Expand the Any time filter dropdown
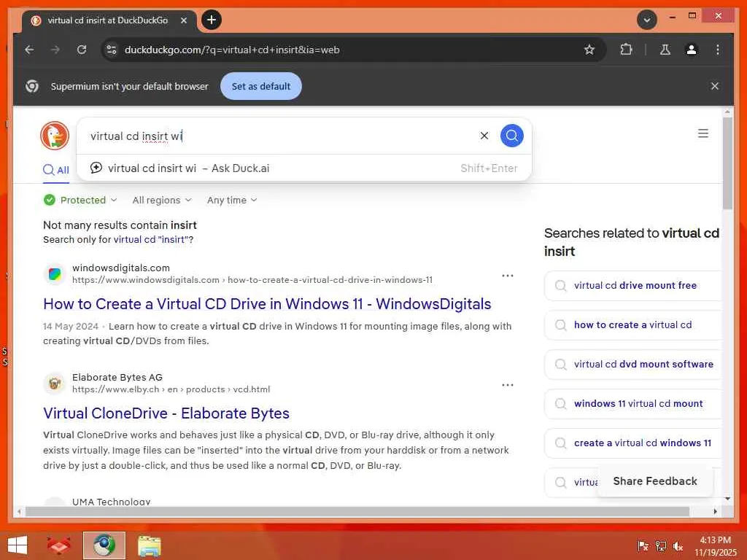The height and width of the screenshot is (560, 747). (x=232, y=200)
